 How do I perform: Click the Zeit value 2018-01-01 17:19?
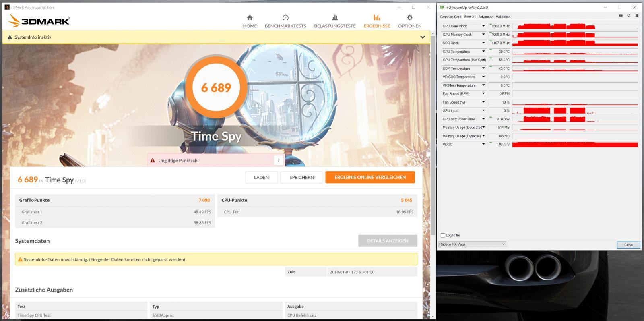(x=352, y=272)
